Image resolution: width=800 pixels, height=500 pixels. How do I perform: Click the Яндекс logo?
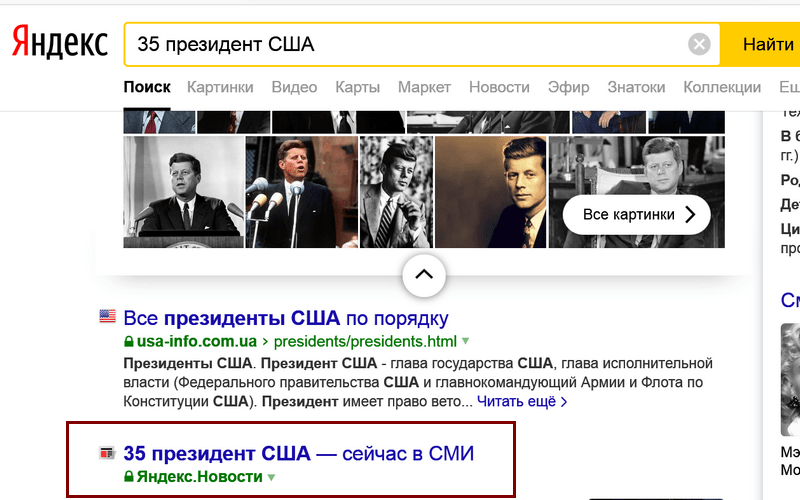60,43
